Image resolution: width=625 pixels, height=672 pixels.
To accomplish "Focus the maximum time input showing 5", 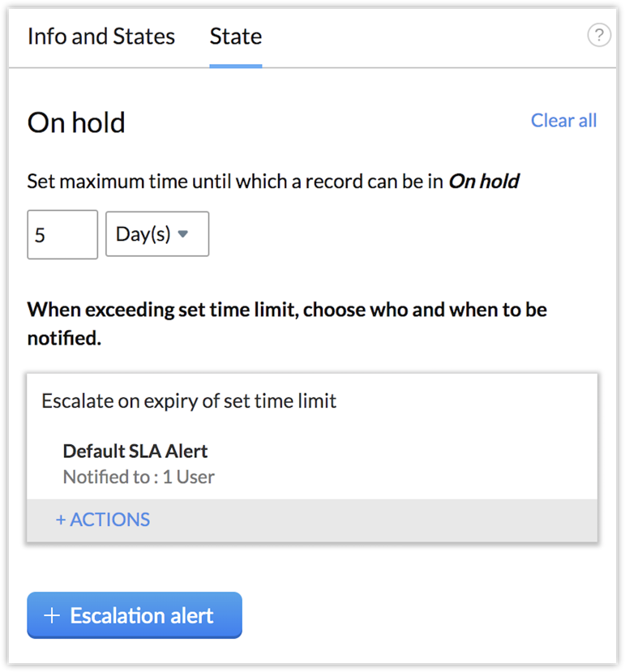I will [62, 235].
